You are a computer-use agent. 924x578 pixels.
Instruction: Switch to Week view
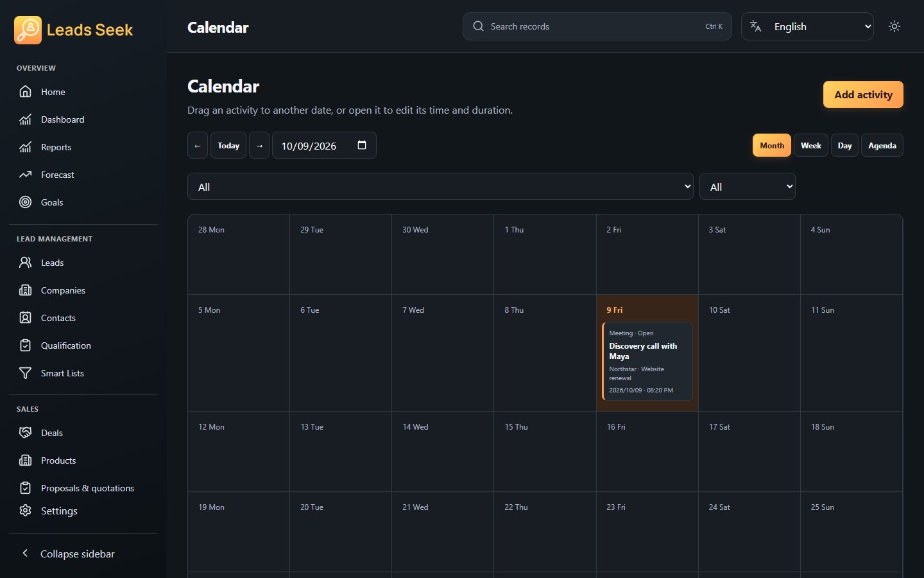point(811,145)
